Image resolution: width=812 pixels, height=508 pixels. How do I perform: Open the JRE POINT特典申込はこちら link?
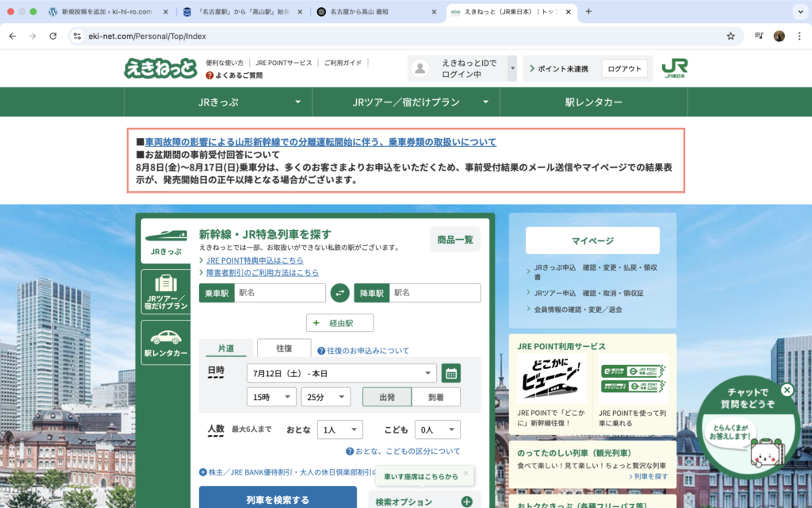[x=255, y=260]
